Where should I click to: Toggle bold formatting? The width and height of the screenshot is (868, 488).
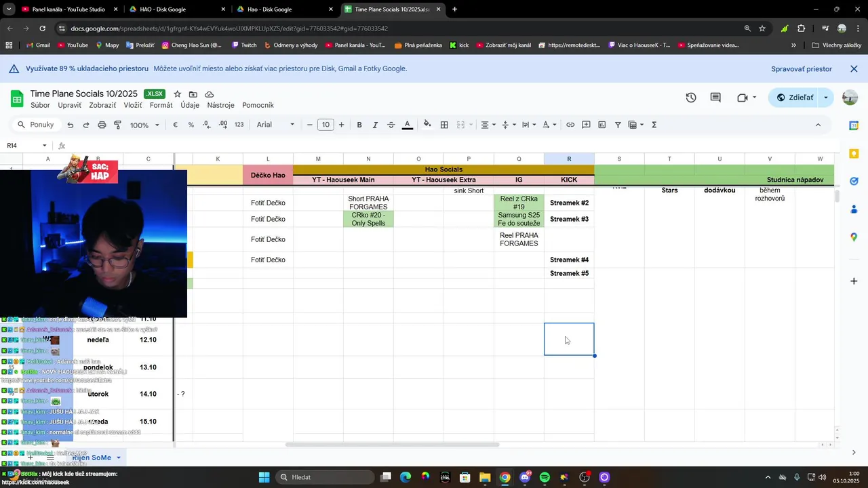[x=359, y=125]
